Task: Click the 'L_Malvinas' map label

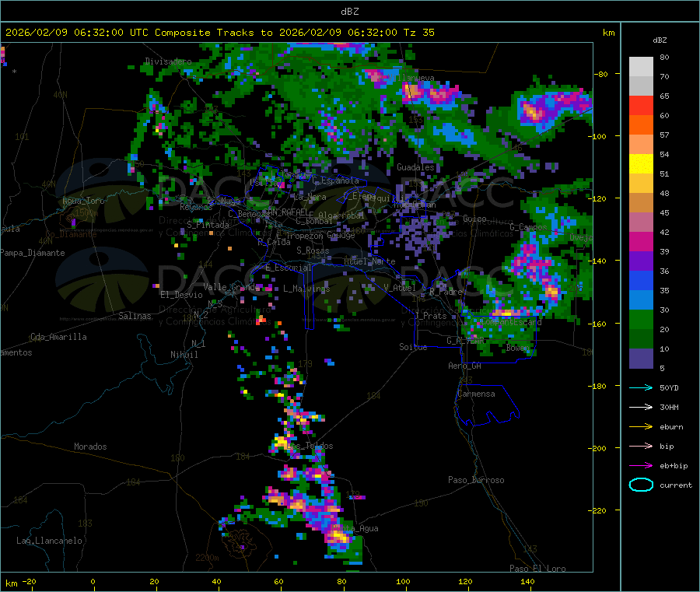Action: pos(306,289)
